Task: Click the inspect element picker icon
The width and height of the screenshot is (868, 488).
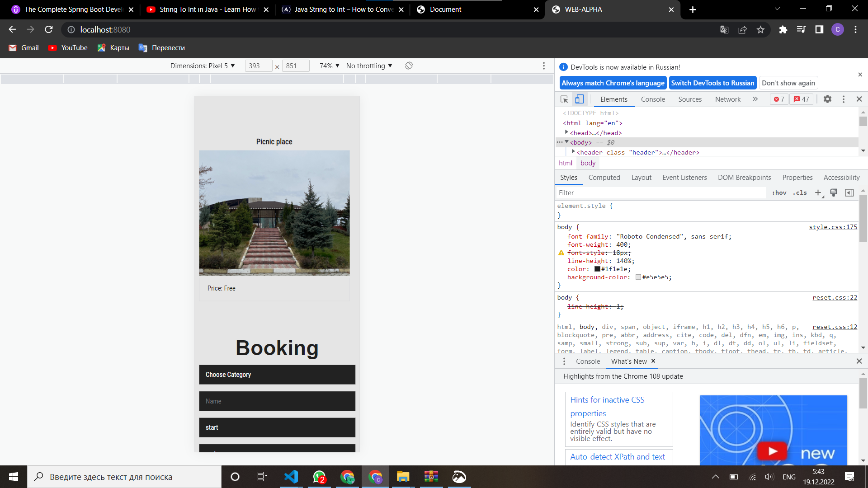Action: click(564, 99)
